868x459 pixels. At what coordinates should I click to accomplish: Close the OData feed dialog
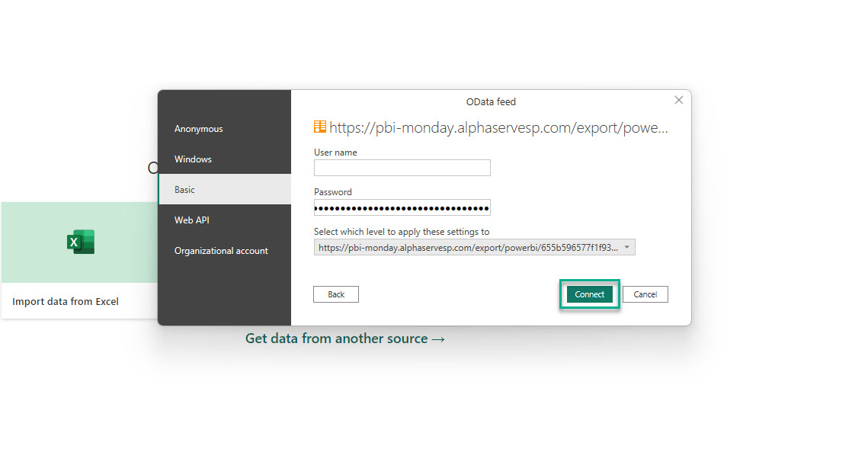[x=678, y=100]
